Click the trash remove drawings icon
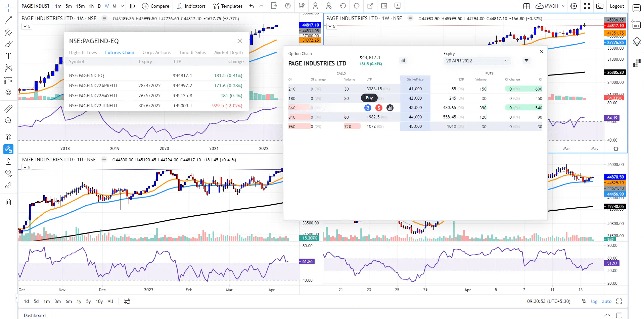The image size is (644, 319). 8,202
